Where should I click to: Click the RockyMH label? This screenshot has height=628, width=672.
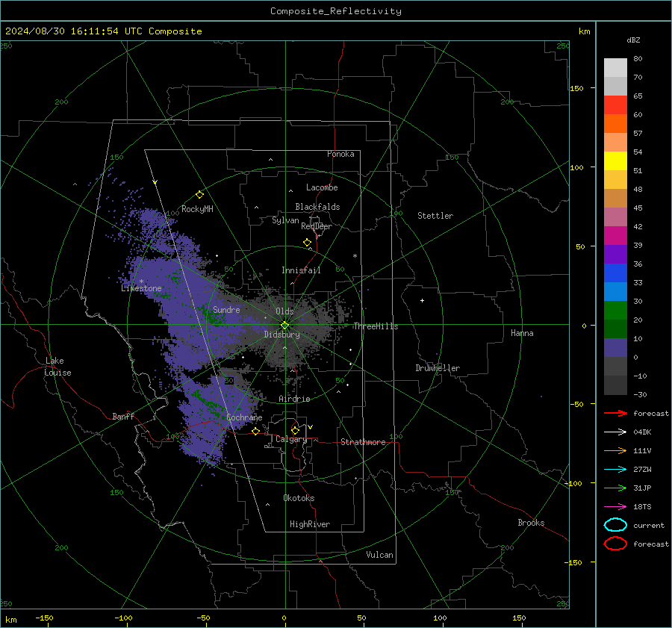tap(197, 209)
